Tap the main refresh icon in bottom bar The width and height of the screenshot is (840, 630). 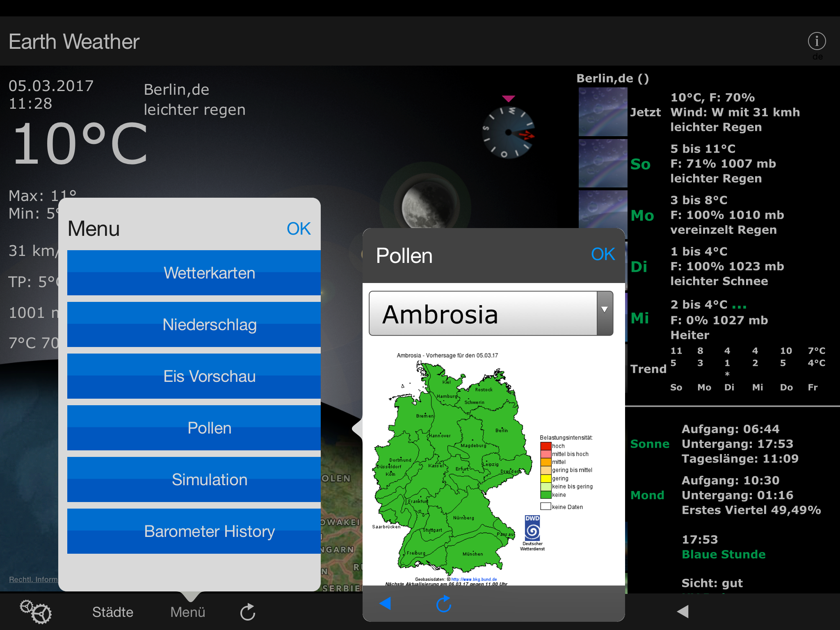tap(248, 612)
